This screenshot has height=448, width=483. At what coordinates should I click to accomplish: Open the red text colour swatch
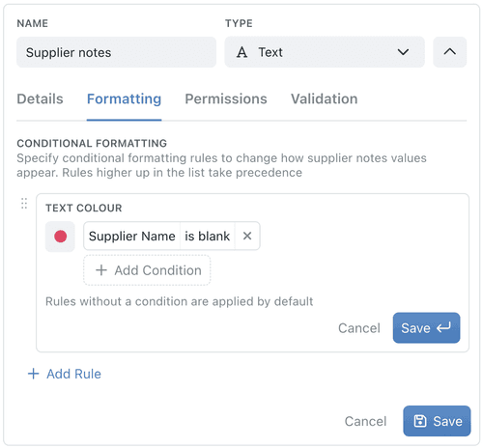coord(60,237)
